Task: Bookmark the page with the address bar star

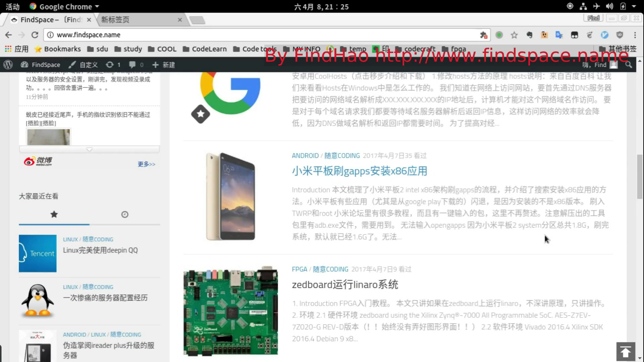Action: pyautogui.click(x=514, y=35)
